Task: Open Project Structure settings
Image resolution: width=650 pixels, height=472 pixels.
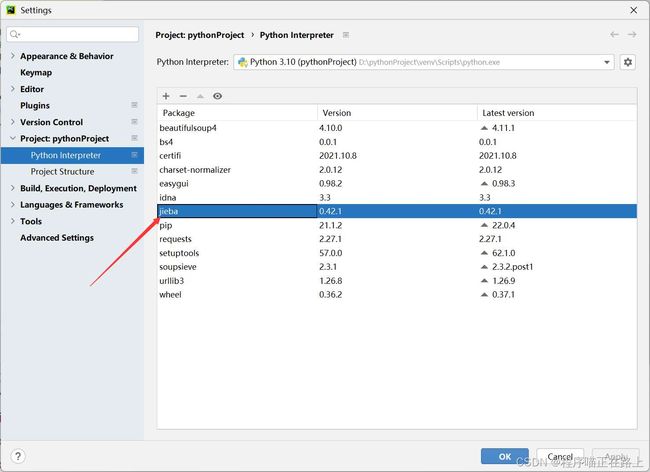Action: coord(62,172)
